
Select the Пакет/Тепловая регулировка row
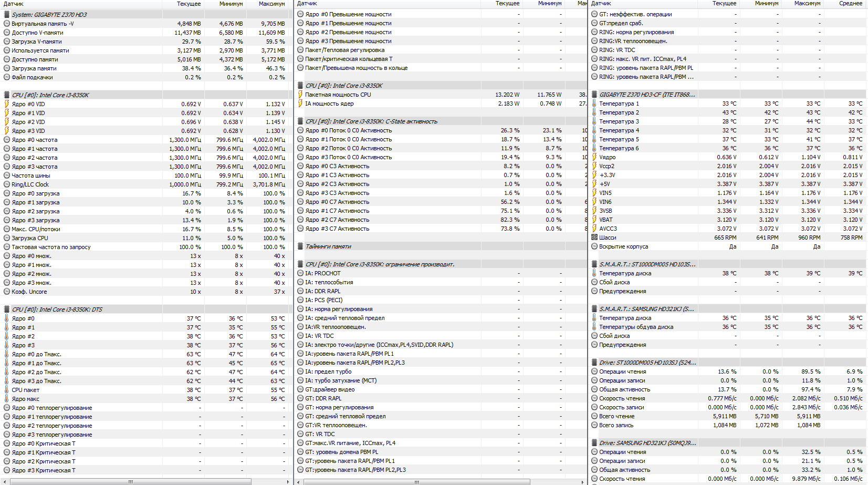coord(440,50)
